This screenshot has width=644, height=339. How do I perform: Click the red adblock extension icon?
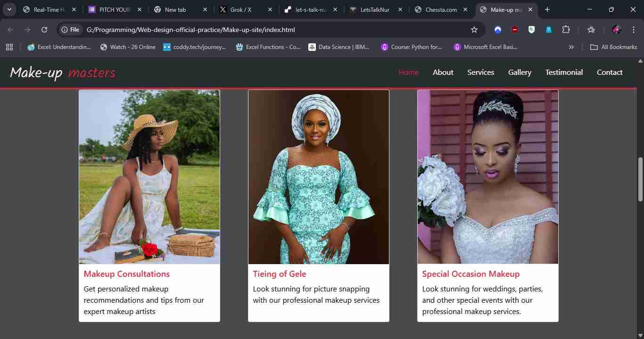[515, 30]
